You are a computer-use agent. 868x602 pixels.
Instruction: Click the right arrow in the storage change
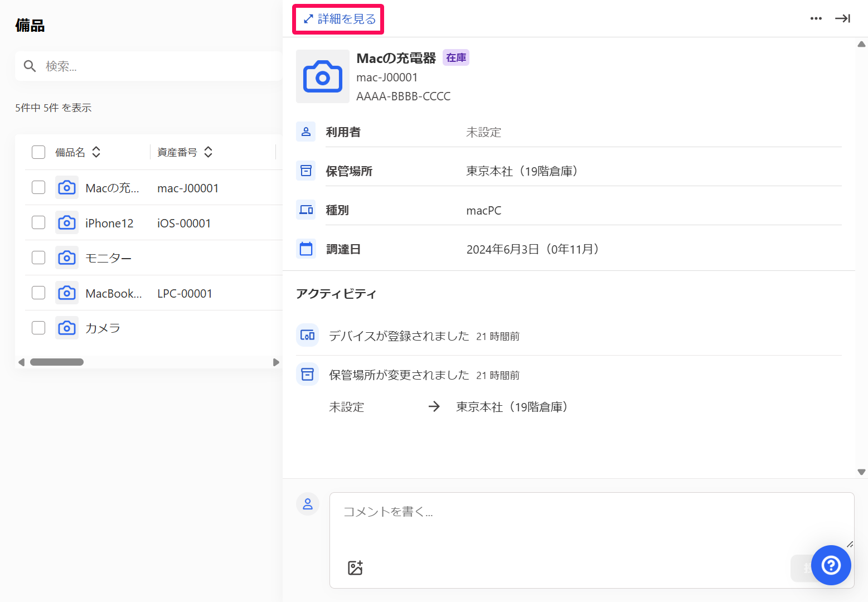(x=434, y=406)
